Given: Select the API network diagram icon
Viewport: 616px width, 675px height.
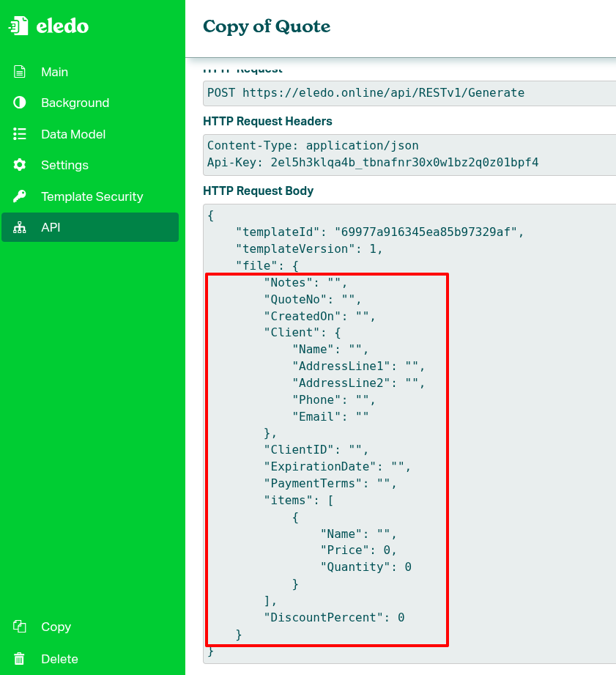Looking at the screenshot, I should tap(21, 227).
